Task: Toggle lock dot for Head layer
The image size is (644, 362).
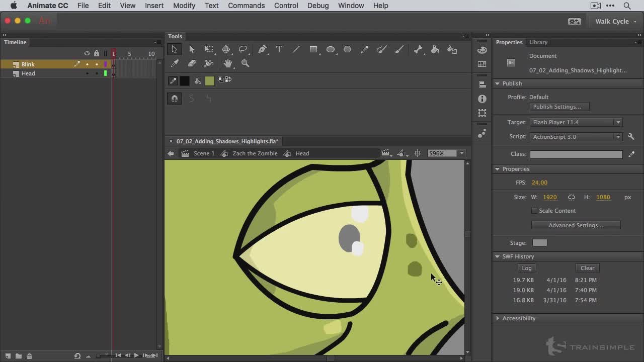Action: (x=97, y=73)
